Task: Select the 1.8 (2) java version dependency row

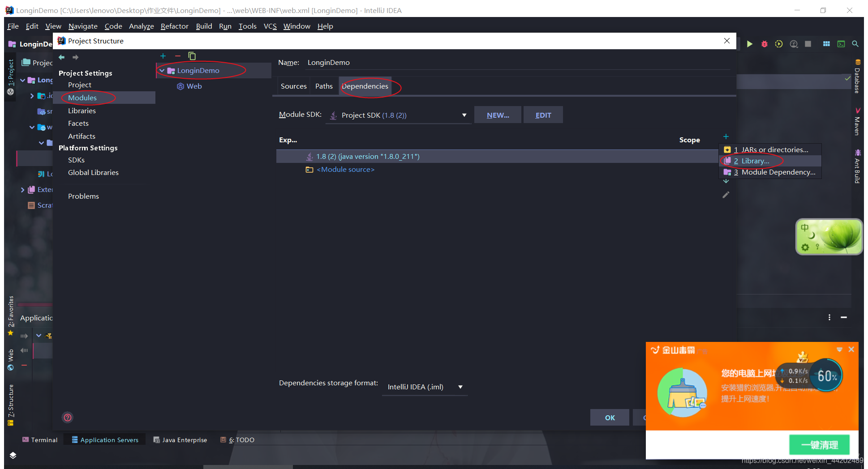Action: coord(497,157)
